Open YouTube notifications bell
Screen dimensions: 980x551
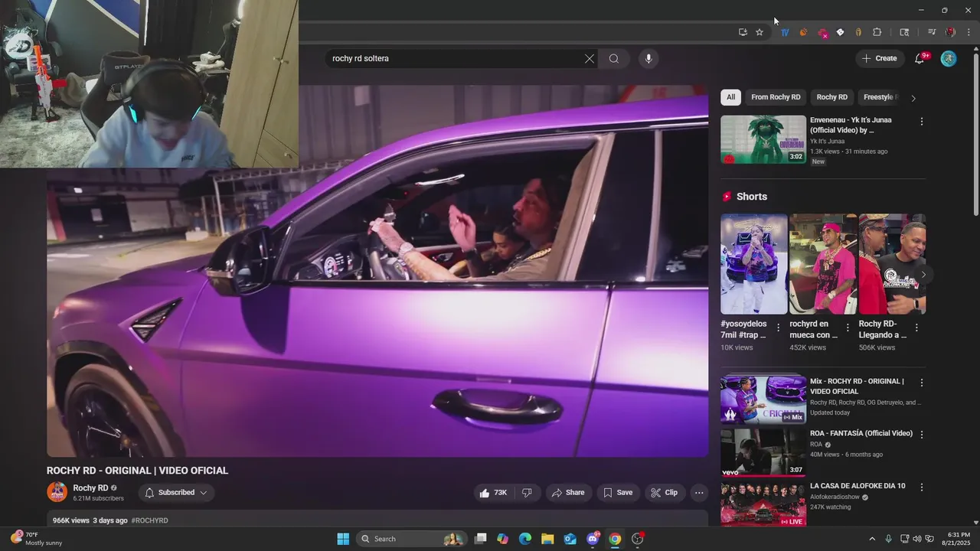coord(920,58)
